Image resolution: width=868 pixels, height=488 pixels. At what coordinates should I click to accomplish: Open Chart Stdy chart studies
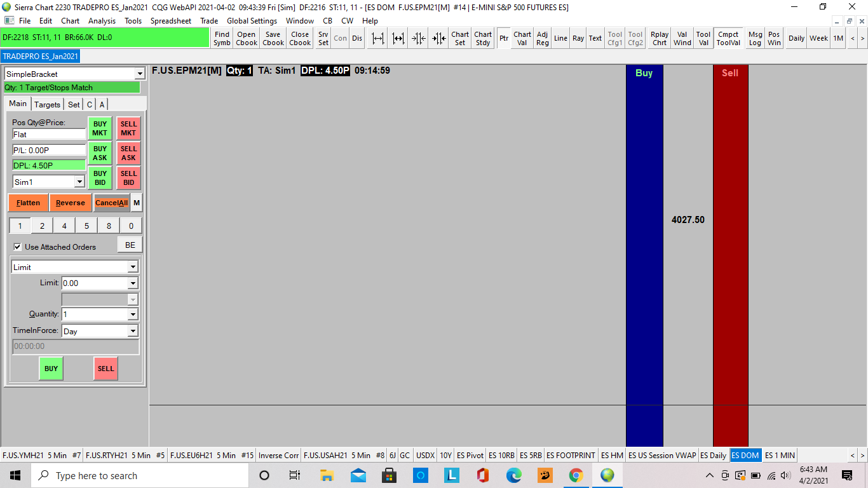pos(483,38)
